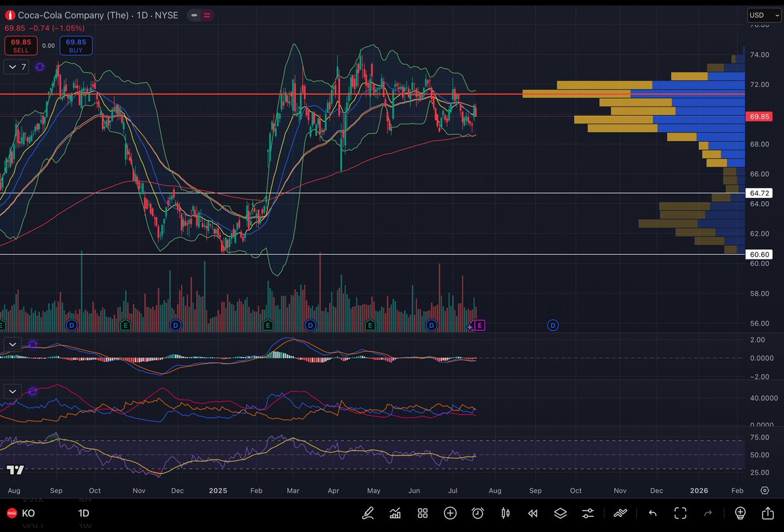
Task: Tap the 66.00 price axis label
Action: (x=760, y=174)
